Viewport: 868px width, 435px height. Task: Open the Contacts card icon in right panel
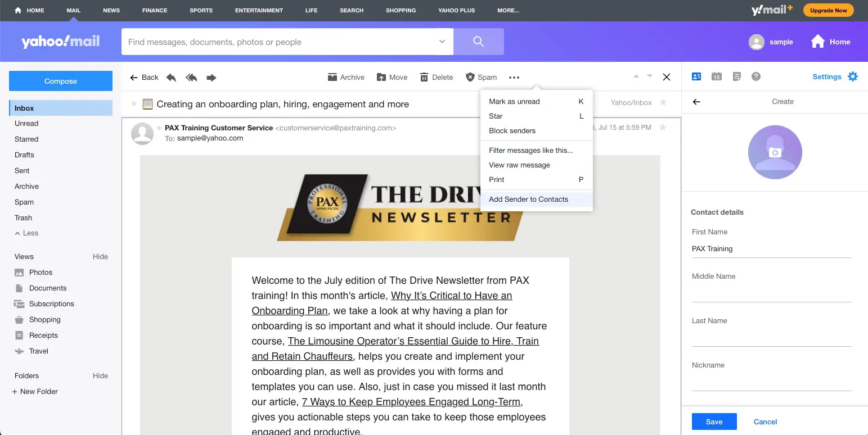pos(696,77)
